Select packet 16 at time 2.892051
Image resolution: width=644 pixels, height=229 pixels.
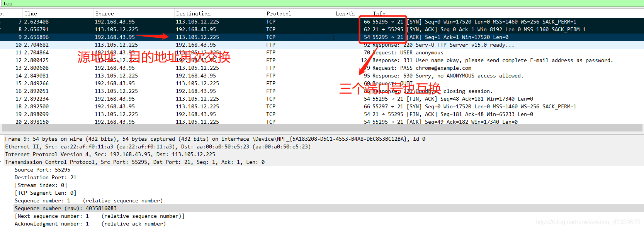click(322, 91)
